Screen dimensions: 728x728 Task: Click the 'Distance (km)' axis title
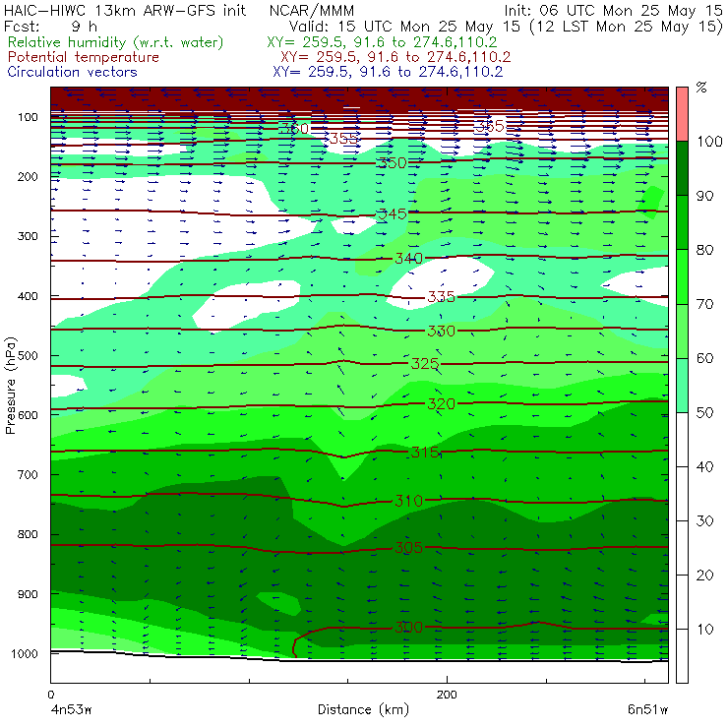[x=364, y=709]
